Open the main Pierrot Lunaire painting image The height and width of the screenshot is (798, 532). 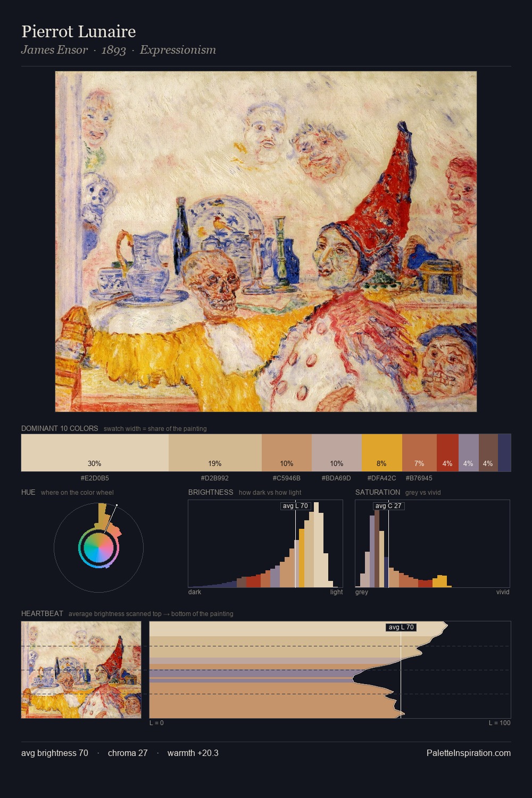[x=266, y=242]
